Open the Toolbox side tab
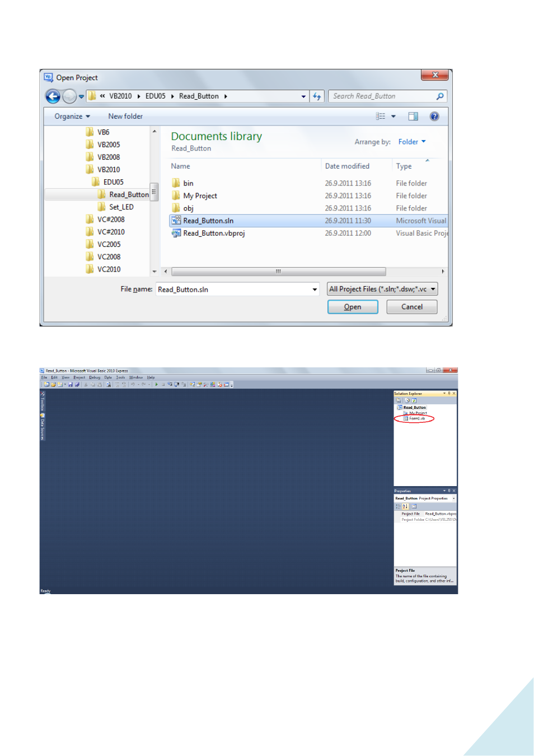This screenshot has width=534, height=756. tap(42, 402)
